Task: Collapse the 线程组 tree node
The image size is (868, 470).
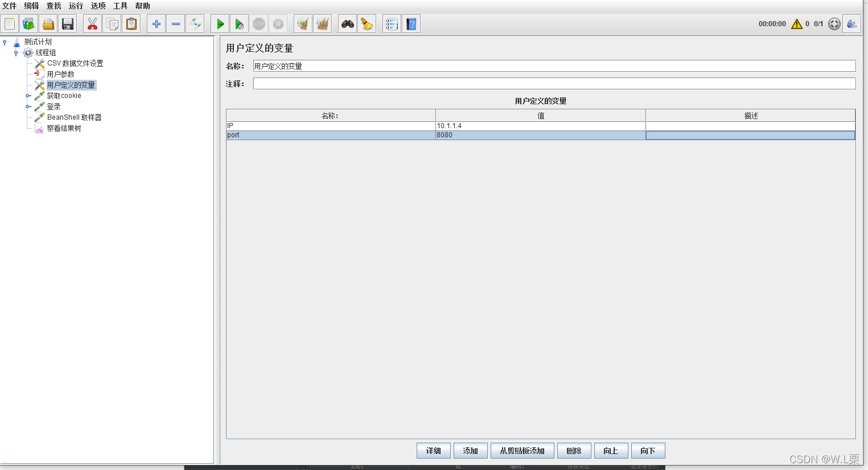Action: coord(16,52)
